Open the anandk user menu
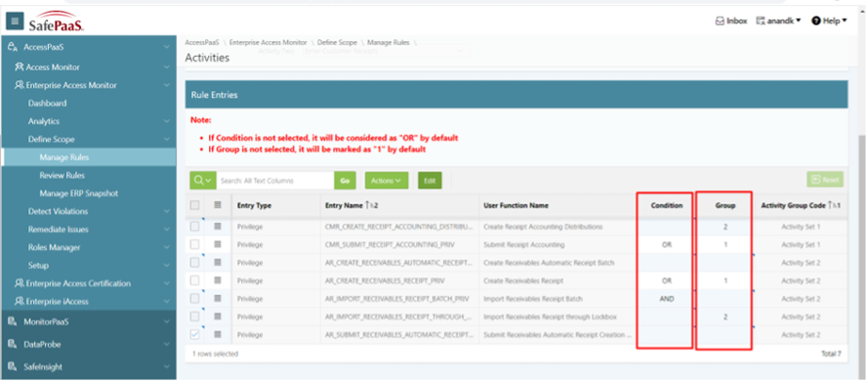The width and height of the screenshot is (868, 382). click(779, 21)
